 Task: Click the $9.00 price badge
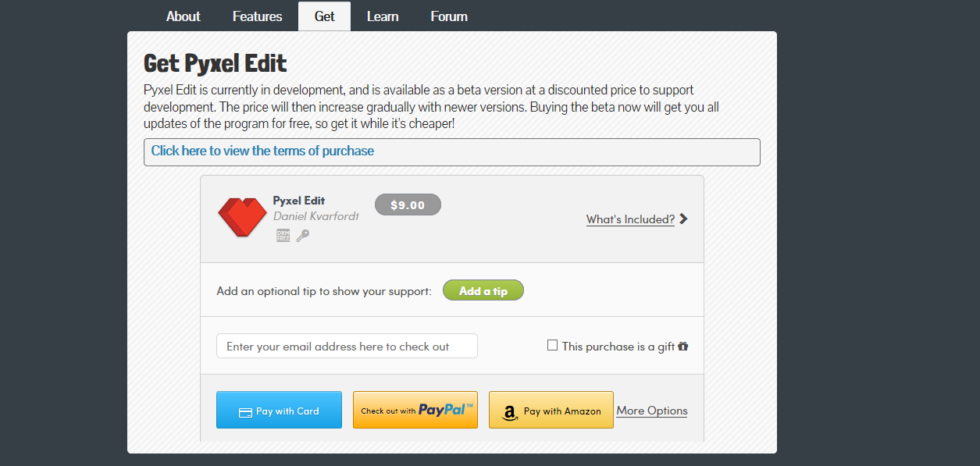coord(408,205)
